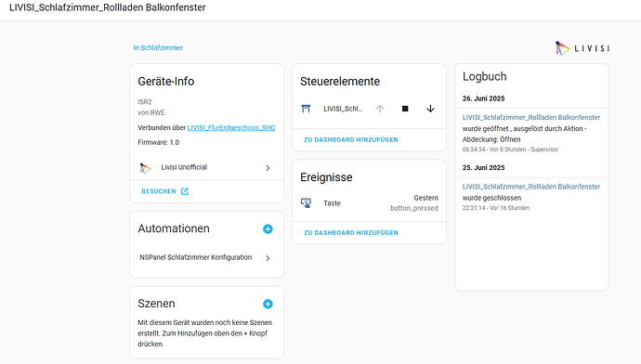Click the wurde geschlossen log text
The image size is (641, 364).
coord(491,198)
